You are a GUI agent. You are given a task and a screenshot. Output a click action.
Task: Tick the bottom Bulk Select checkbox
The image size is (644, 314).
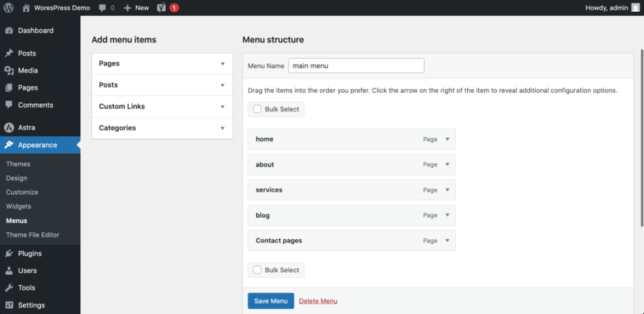pyautogui.click(x=257, y=270)
